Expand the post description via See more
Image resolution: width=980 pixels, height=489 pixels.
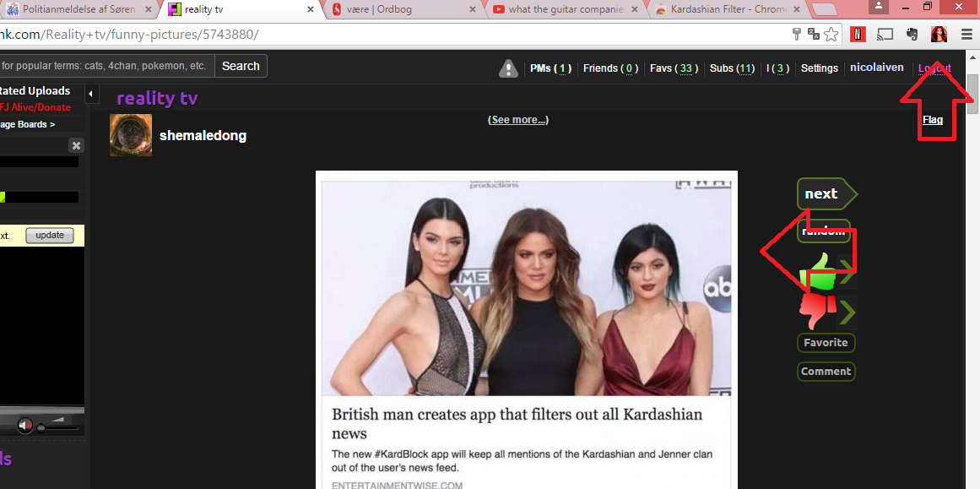point(518,120)
